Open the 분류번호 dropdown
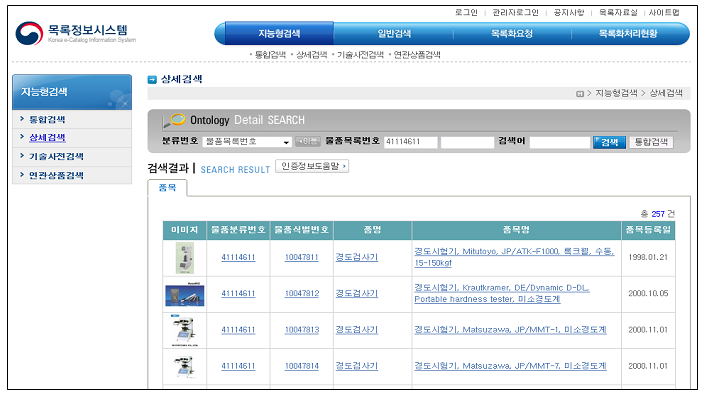This screenshot has height=396, width=704. tap(247, 142)
